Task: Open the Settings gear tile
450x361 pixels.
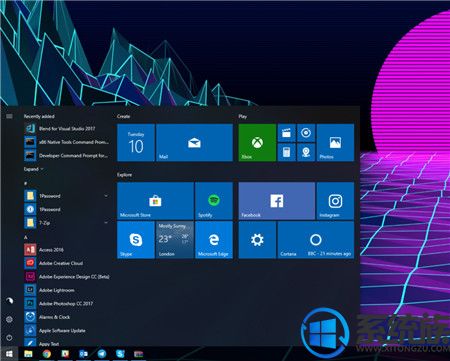Action: [x=257, y=240]
